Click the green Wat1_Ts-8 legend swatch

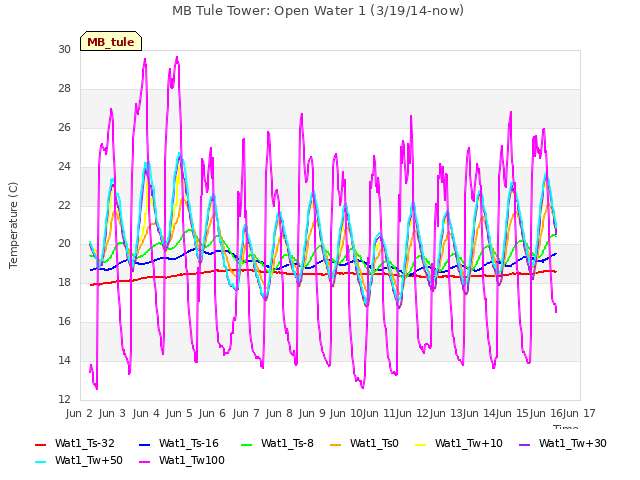click(247, 444)
